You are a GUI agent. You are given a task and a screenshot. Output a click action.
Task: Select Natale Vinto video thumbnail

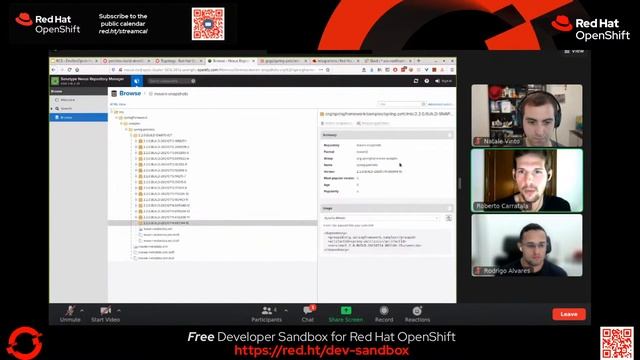point(527,116)
